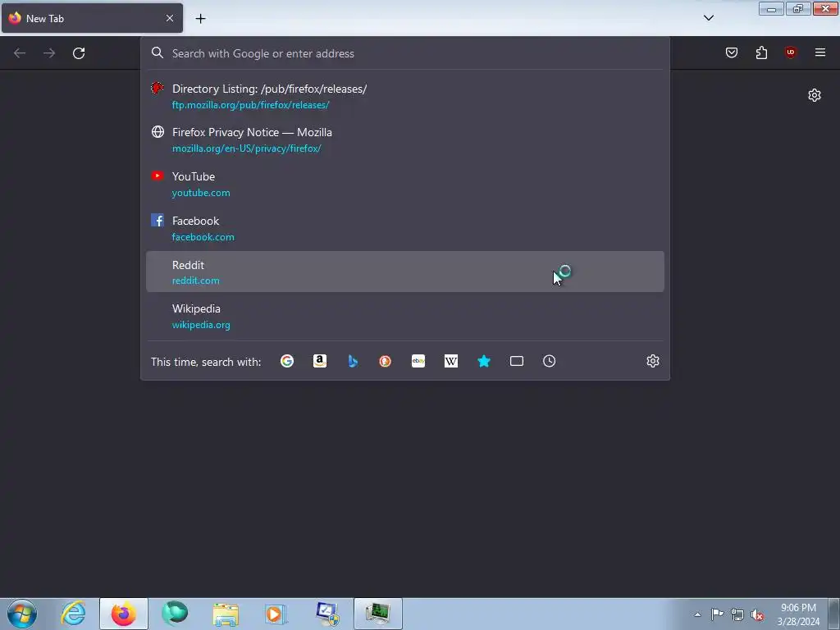Click the muted volume tray icon

tap(757, 615)
